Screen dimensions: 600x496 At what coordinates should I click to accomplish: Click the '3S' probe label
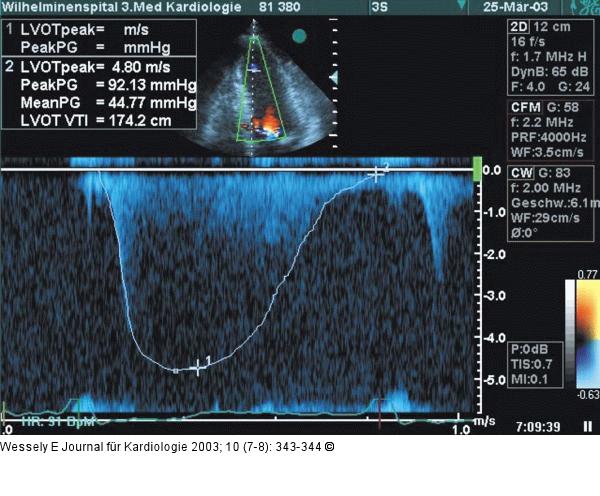[380, 7]
